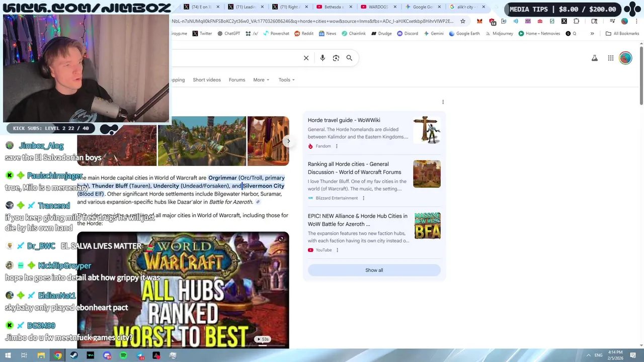The image size is (644, 362).
Task: Open the Powerchat bookmark
Action: click(276, 34)
